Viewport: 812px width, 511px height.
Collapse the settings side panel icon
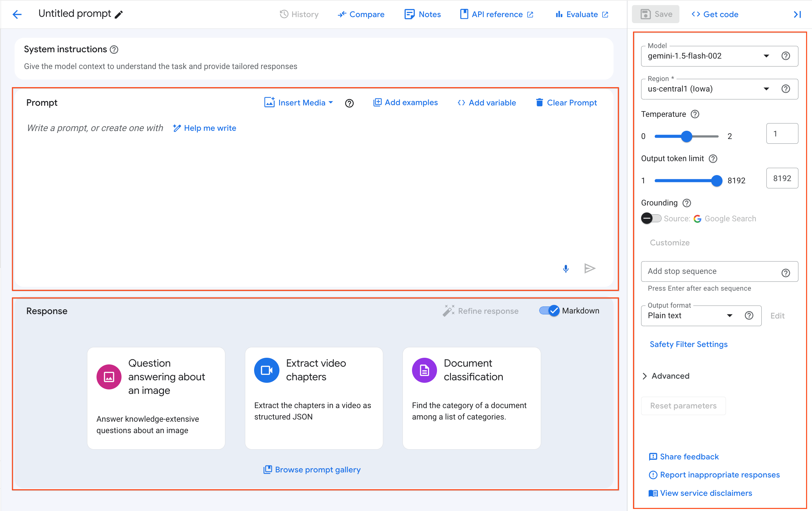pyautogui.click(x=797, y=15)
